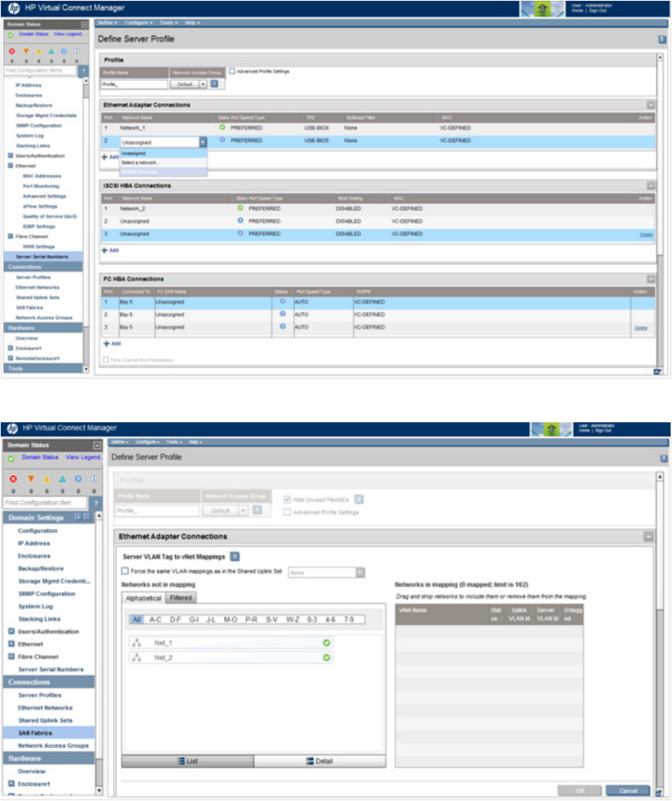672x801 pixels.
Task: Open Configure menu in top screenshot
Action: click(x=138, y=23)
